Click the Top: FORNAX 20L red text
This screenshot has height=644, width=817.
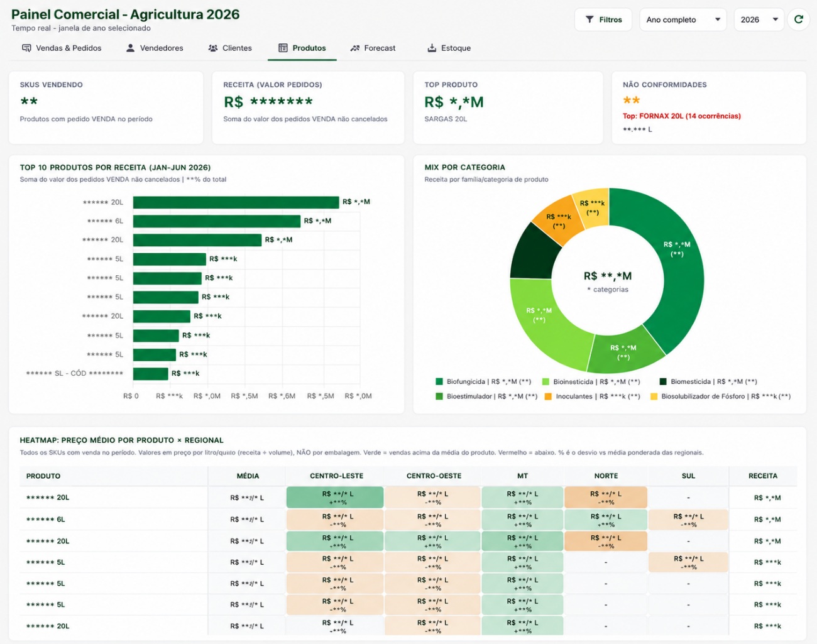pos(682,116)
